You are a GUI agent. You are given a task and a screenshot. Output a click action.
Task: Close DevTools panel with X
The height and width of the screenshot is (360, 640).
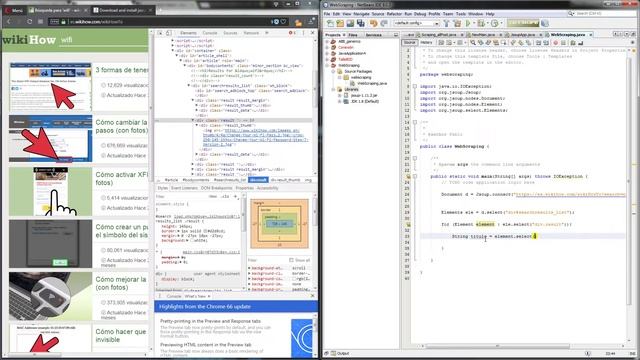click(312, 33)
